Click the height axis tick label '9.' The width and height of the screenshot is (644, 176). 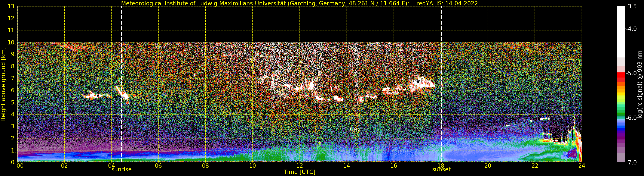point(13,54)
